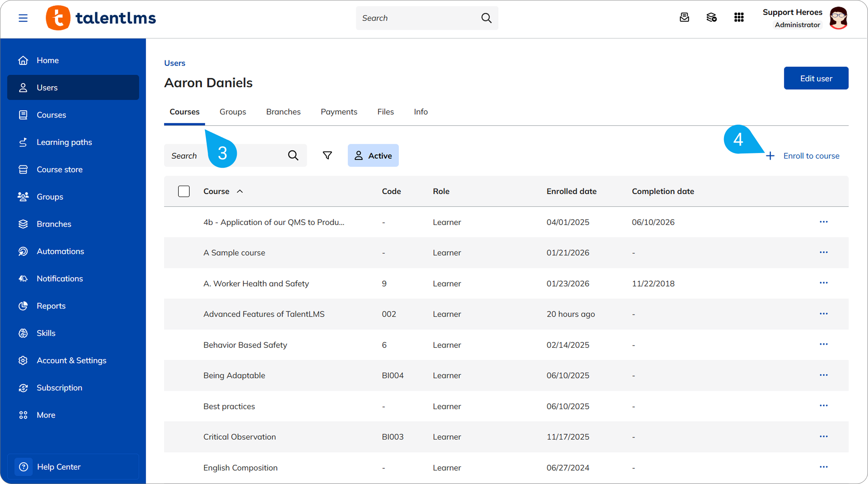Open the filter funnel icon
This screenshot has width=868, height=484.
point(327,155)
